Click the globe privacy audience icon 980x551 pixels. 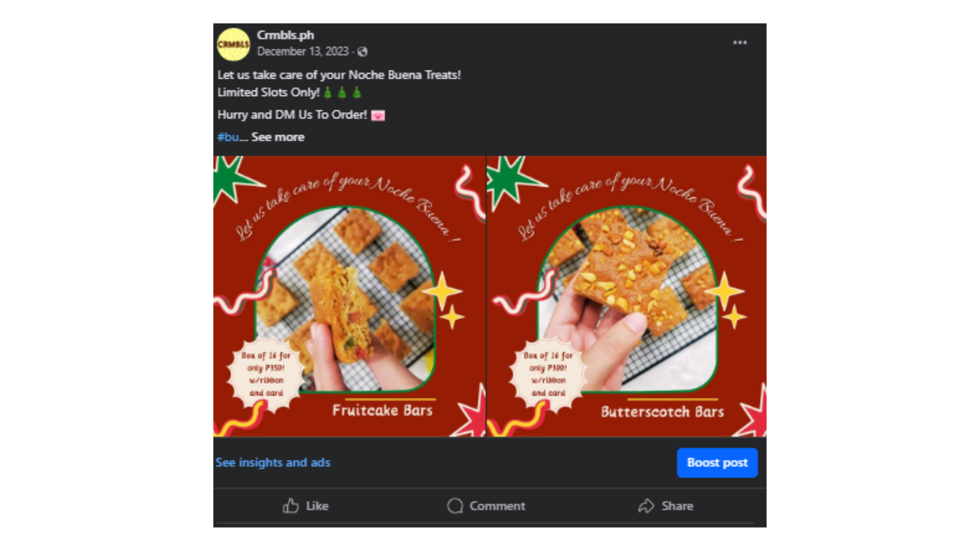click(363, 52)
